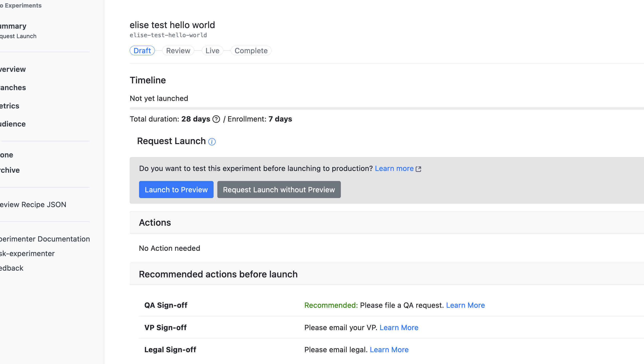Open QA Sign-off Learn More link
This screenshot has height=364, width=644.
pos(465,305)
